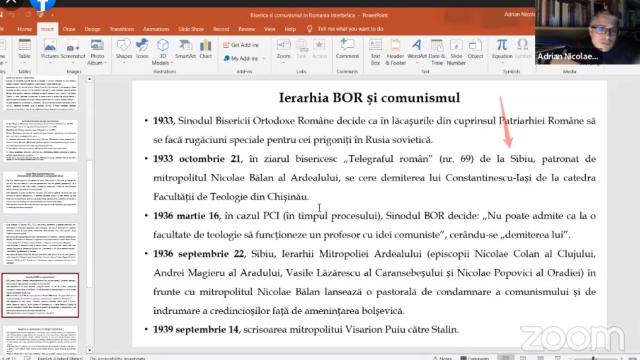Expand the WordArt dropdown arrow
Viewport: 640px width, 360px height.
tap(417, 63)
